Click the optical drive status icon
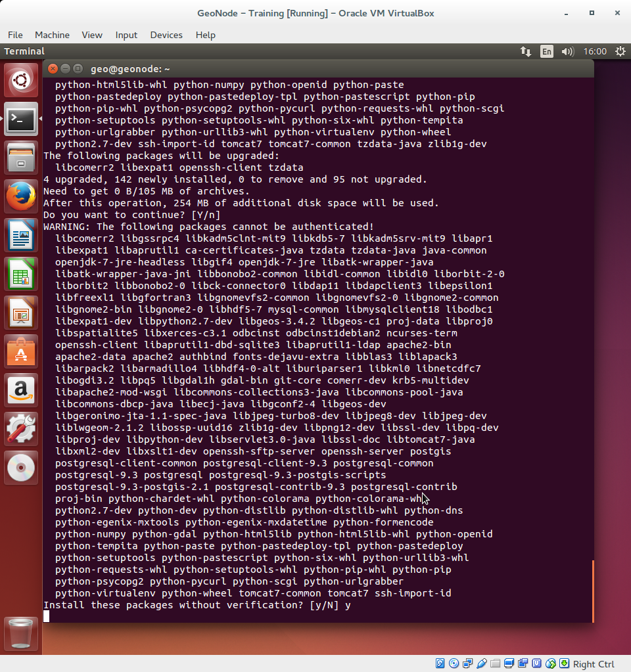 click(454, 663)
